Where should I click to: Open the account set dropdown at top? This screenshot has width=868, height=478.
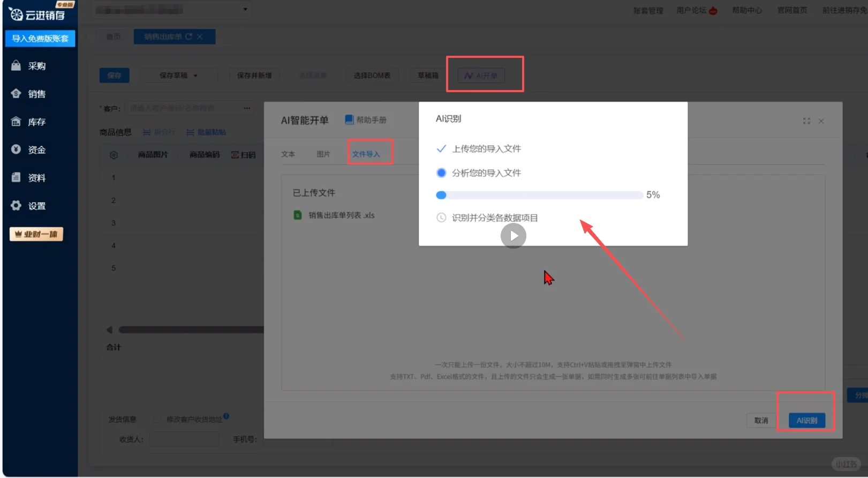tap(171, 10)
